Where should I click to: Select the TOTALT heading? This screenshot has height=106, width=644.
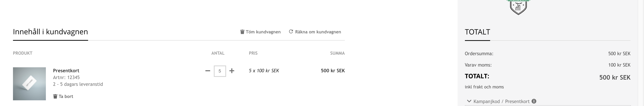[x=477, y=32]
